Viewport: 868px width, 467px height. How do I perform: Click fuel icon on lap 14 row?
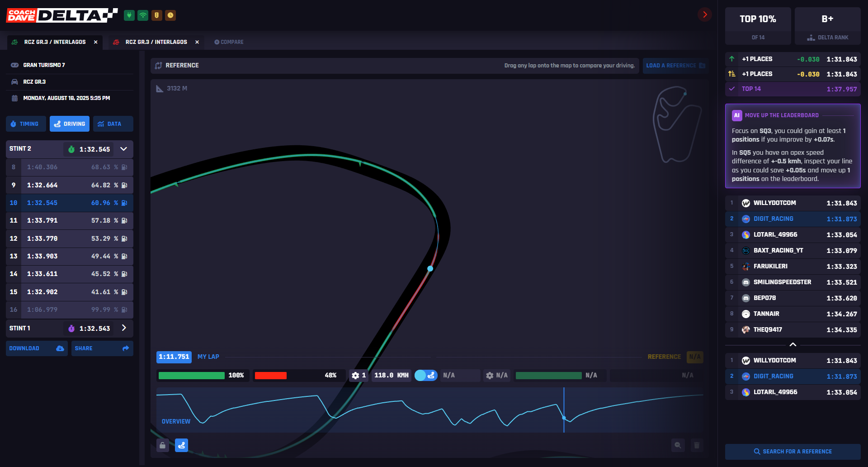pyautogui.click(x=125, y=274)
